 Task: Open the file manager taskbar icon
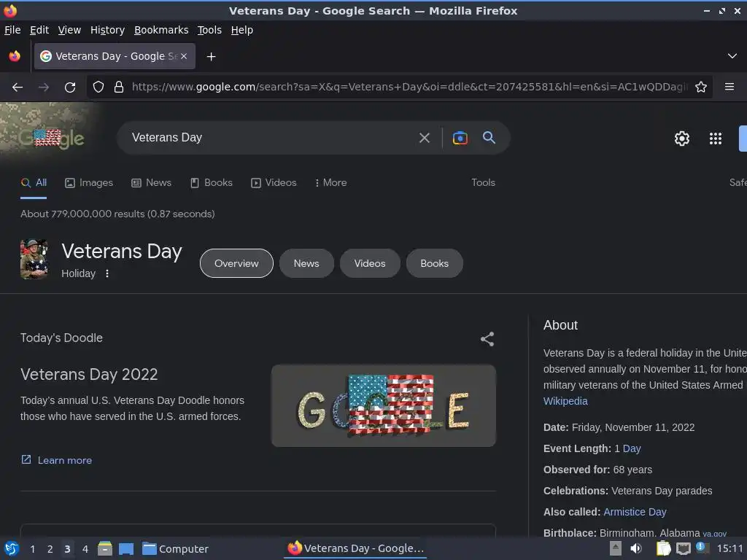pos(105,548)
